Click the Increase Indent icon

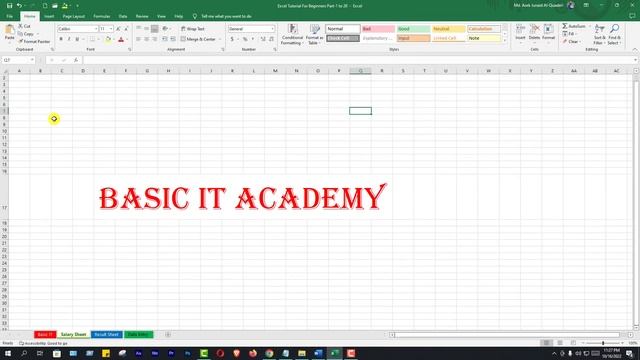pos(173,39)
